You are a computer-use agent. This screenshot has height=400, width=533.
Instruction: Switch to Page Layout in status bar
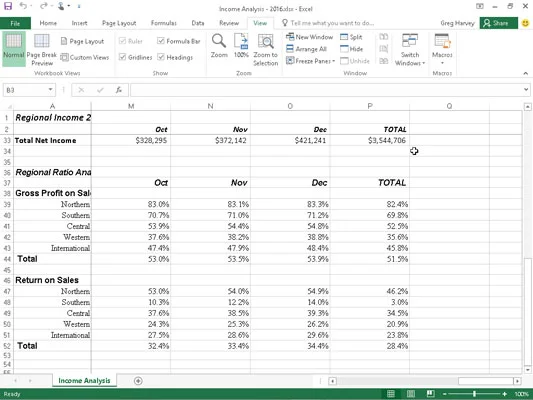[411, 394]
